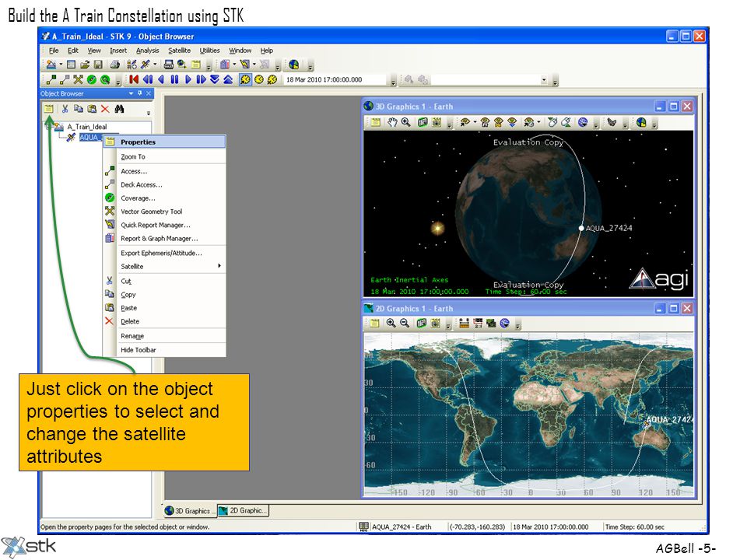
Task: Open a scenario with the folder icon
Action: click(x=85, y=65)
